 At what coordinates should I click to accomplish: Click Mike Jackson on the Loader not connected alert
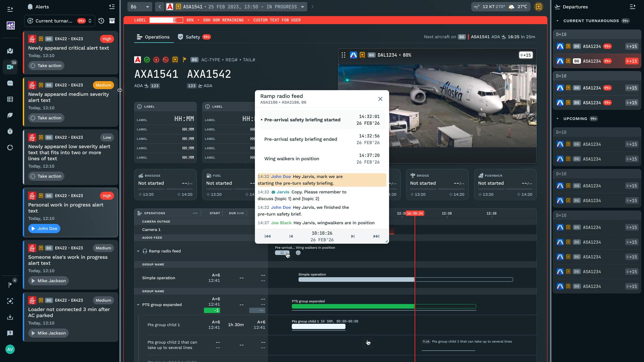(48, 333)
